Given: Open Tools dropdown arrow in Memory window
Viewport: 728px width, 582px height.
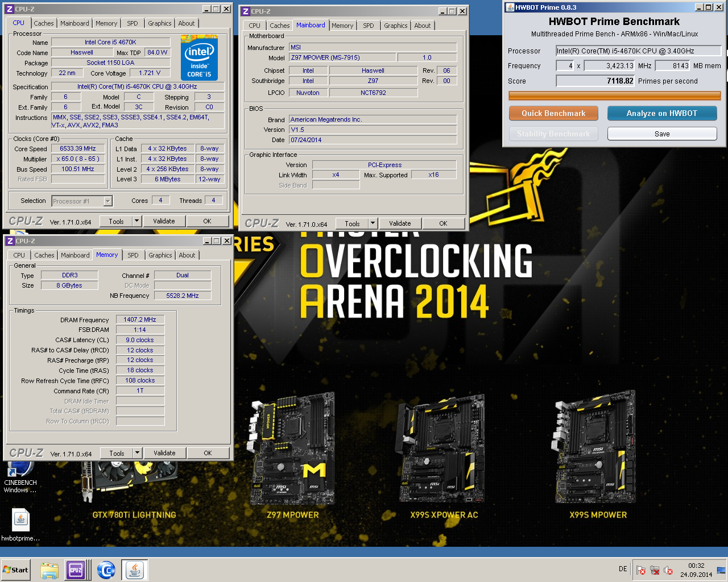Looking at the screenshot, I should coord(137,453).
